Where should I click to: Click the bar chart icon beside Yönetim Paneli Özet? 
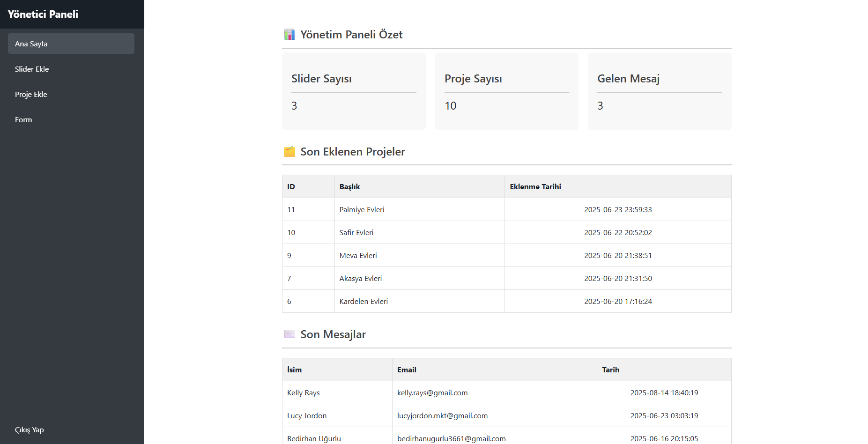tap(289, 35)
